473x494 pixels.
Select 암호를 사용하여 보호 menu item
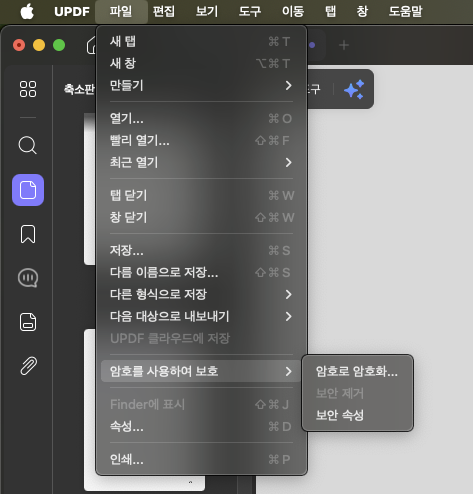pos(201,371)
